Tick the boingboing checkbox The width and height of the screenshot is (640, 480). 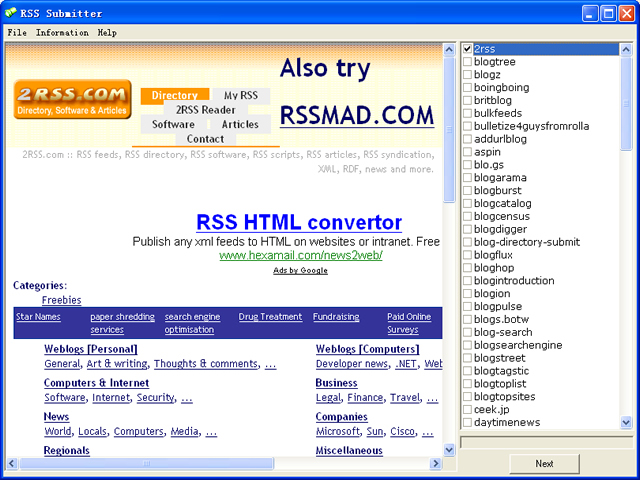467,87
